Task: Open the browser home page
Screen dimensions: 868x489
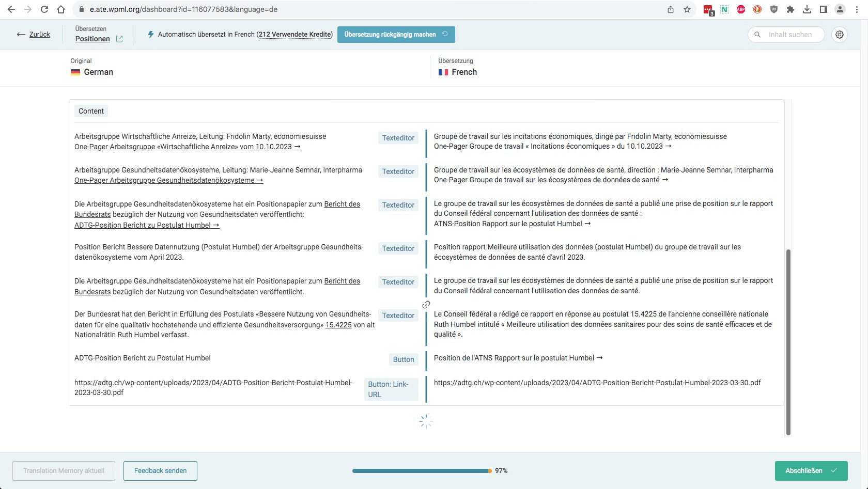Action: pos(61,9)
